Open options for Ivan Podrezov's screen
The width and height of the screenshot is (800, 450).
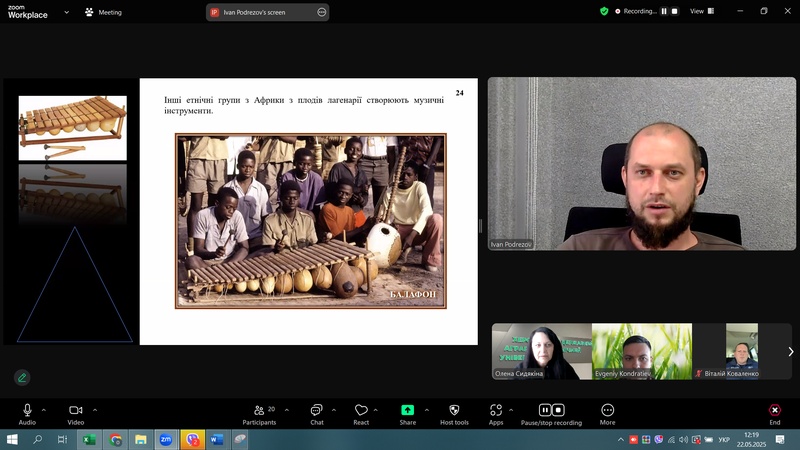[x=321, y=12]
